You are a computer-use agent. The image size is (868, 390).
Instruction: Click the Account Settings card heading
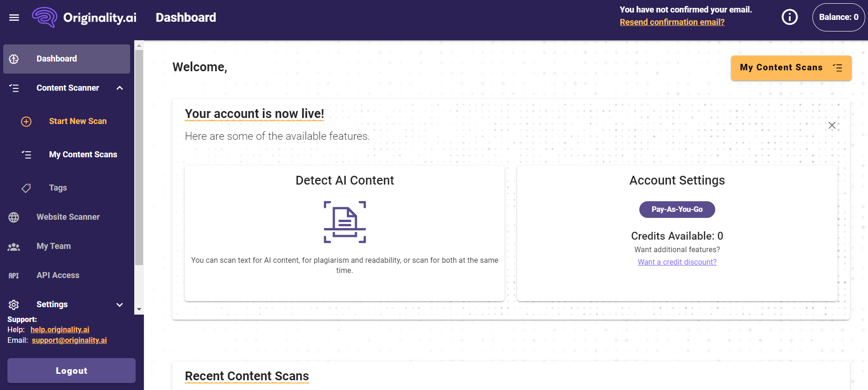tap(677, 180)
